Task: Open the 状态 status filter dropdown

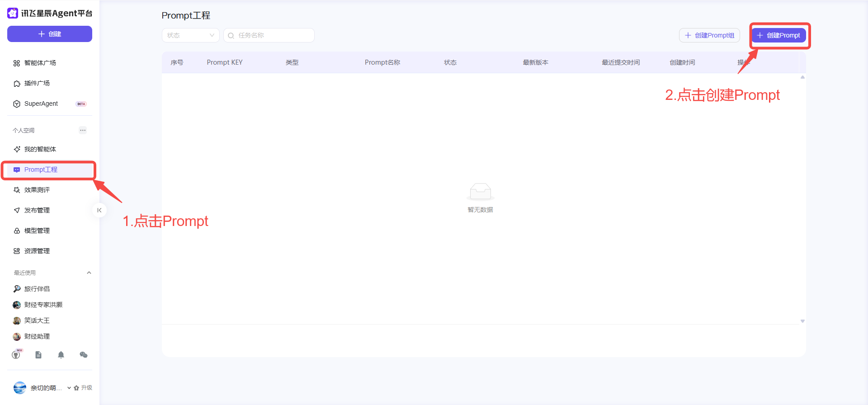Action: click(190, 35)
